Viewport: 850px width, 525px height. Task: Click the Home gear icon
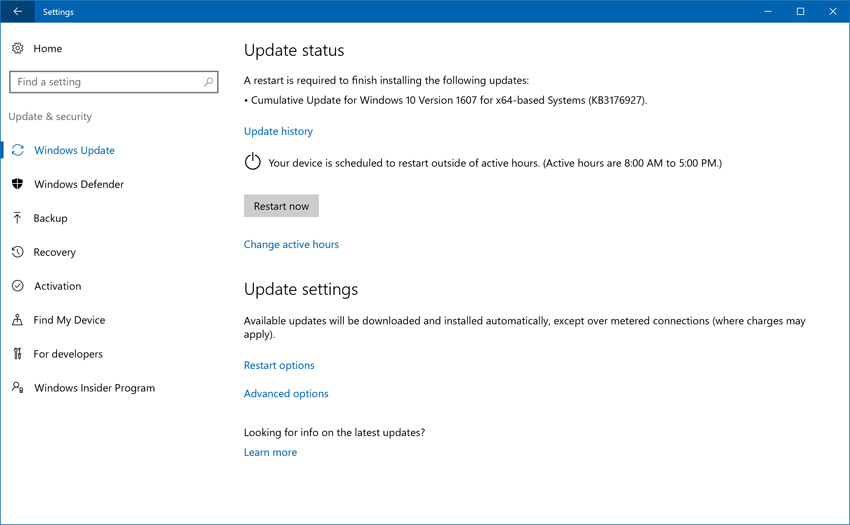(x=17, y=48)
